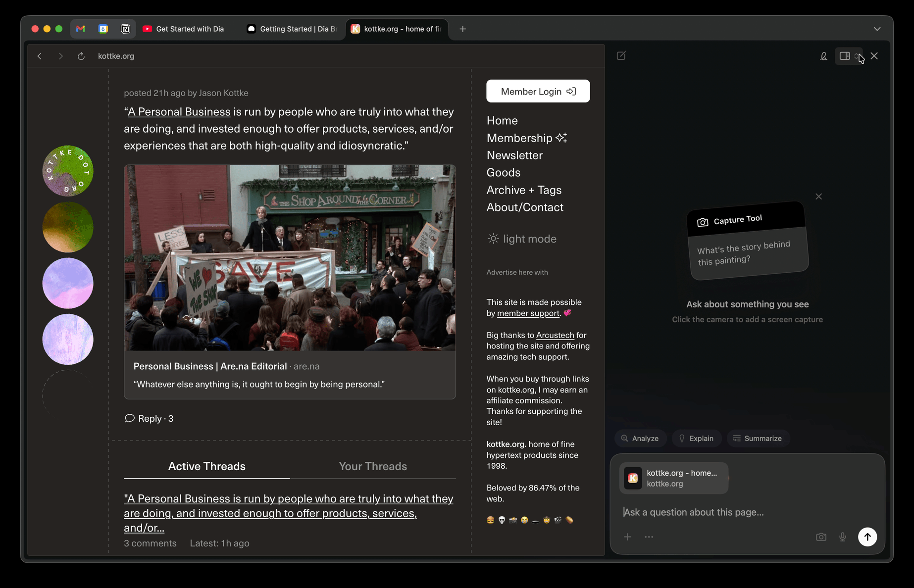Focus the kottke.org address bar
The image size is (914, 588).
[116, 56]
